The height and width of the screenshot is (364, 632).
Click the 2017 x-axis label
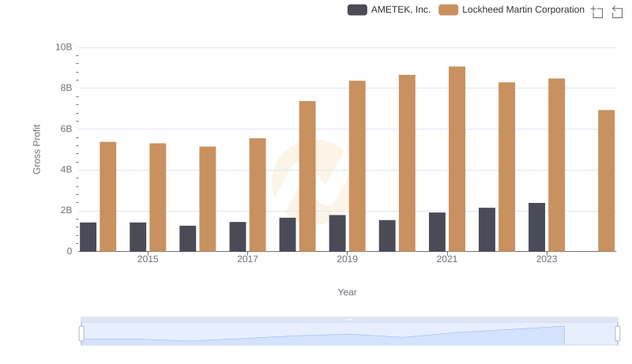(x=247, y=259)
